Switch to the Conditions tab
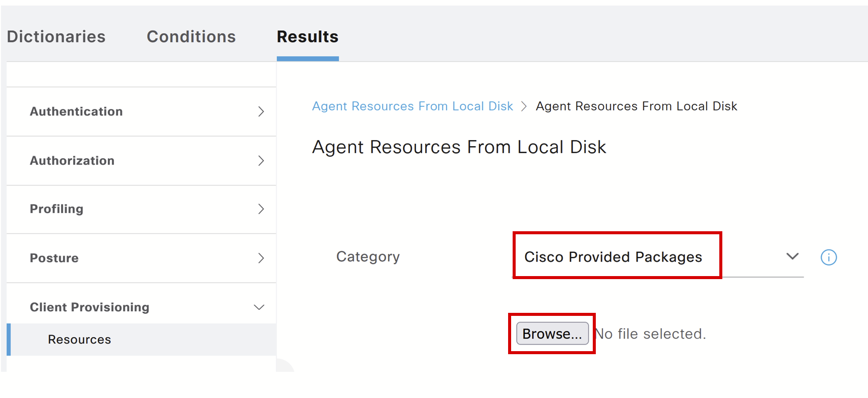The height and width of the screenshot is (398, 868). [191, 36]
